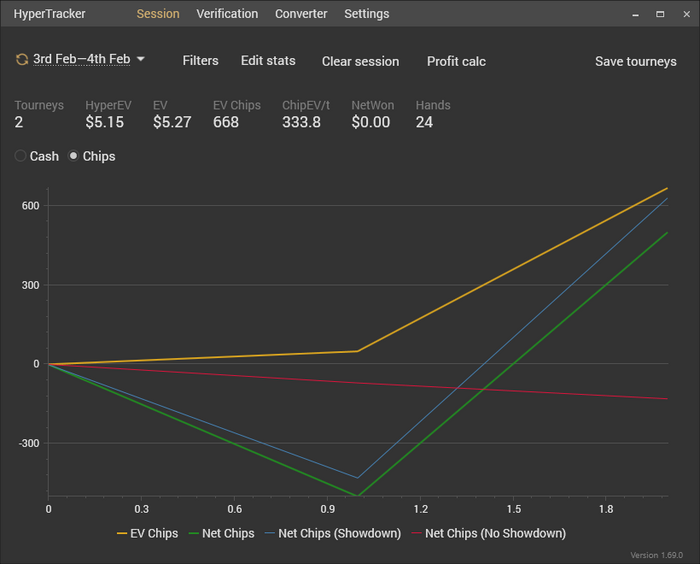Screen dimensions: 700x564
Task: Toggle Net Chips (No Showdown) legend entry
Action: [x=489, y=533]
